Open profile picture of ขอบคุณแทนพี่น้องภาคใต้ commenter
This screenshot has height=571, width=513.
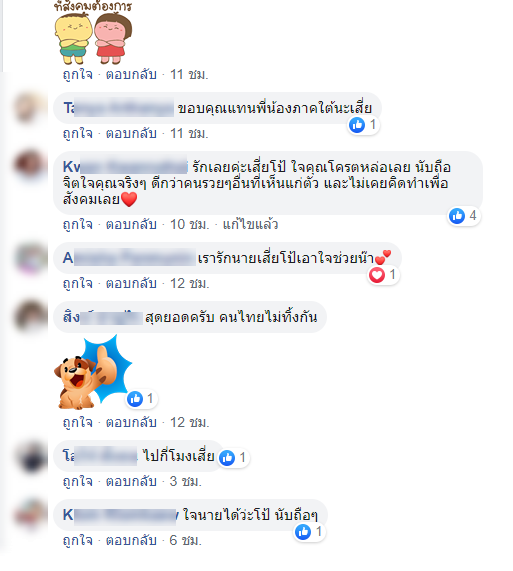click(x=30, y=108)
